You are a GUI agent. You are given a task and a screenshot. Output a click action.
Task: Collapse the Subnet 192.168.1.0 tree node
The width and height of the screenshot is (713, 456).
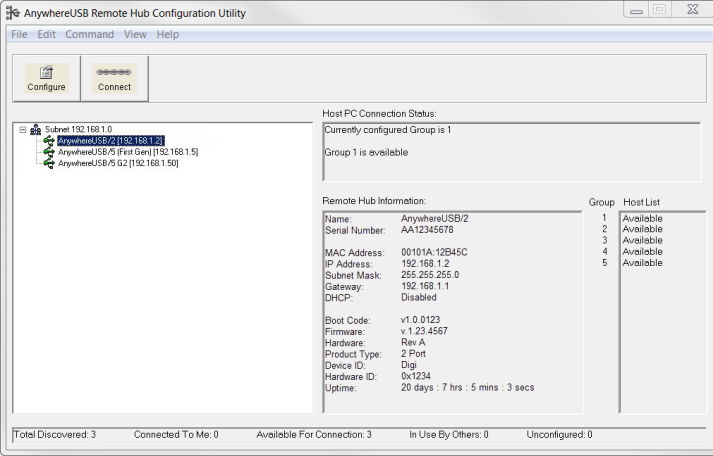tap(22, 130)
